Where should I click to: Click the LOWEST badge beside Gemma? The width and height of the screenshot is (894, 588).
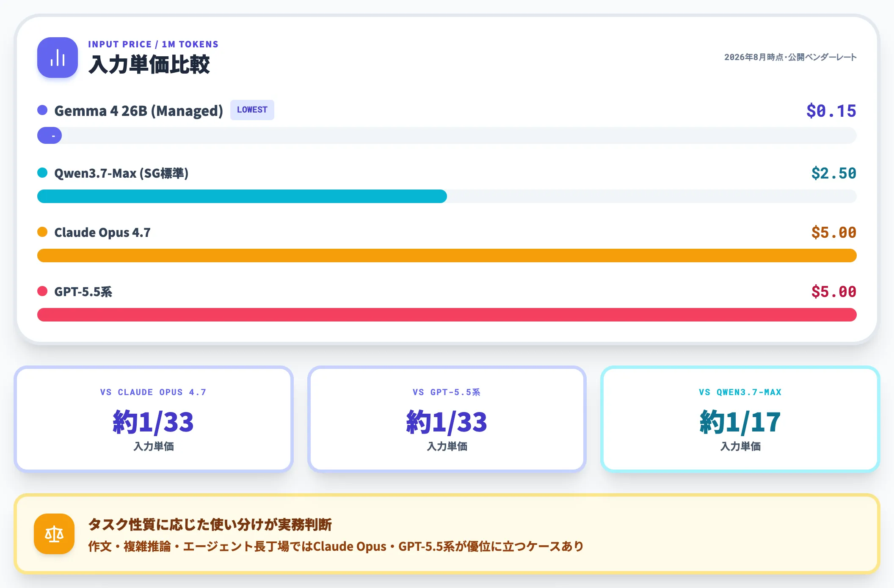[252, 110]
